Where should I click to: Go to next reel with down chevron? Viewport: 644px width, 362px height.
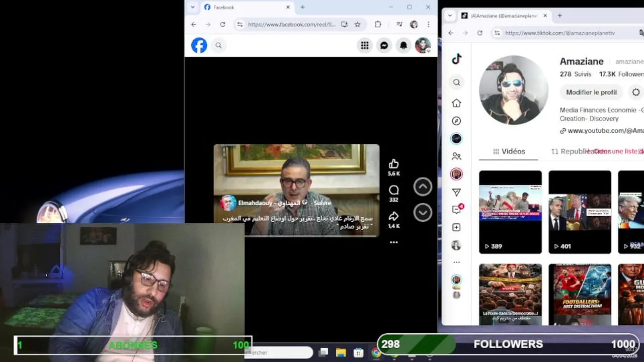pos(423,213)
